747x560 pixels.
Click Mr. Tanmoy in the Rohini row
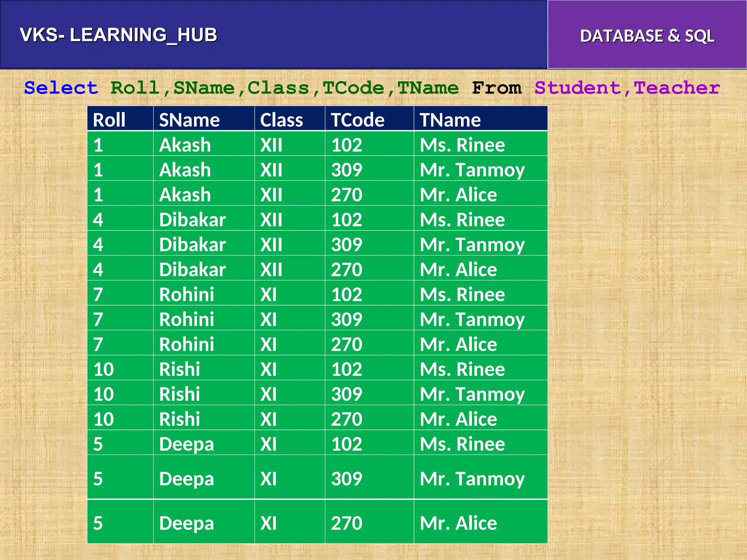[x=472, y=320]
